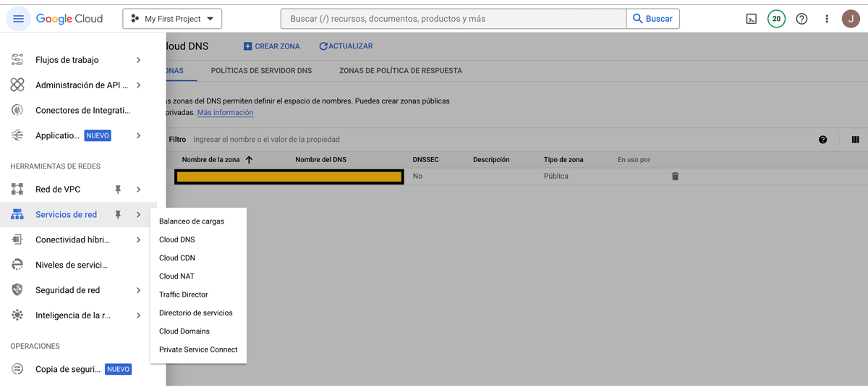Click the CREAR ZONA button
Viewport: 868px width, 390px height.
coord(271,46)
